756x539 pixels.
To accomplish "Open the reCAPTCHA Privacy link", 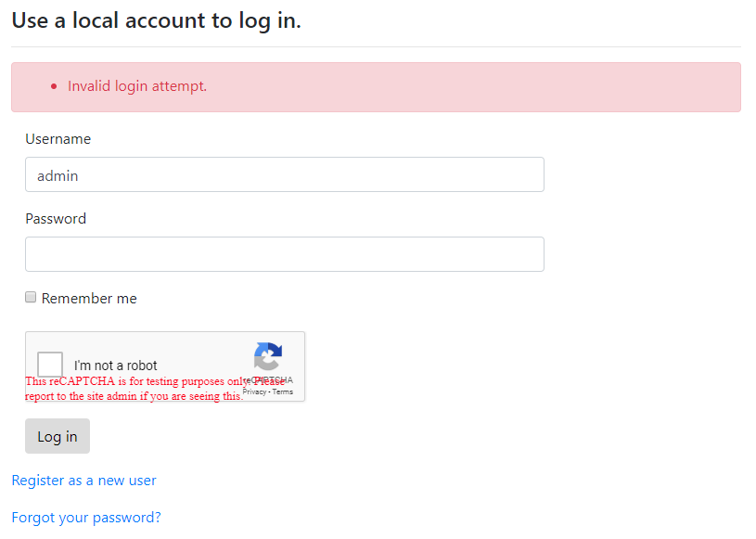I will [x=254, y=391].
